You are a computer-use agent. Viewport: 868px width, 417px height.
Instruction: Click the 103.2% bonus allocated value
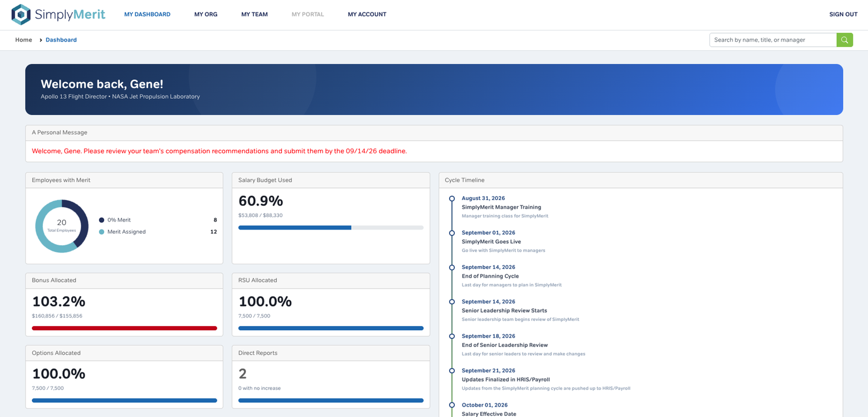tap(58, 301)
